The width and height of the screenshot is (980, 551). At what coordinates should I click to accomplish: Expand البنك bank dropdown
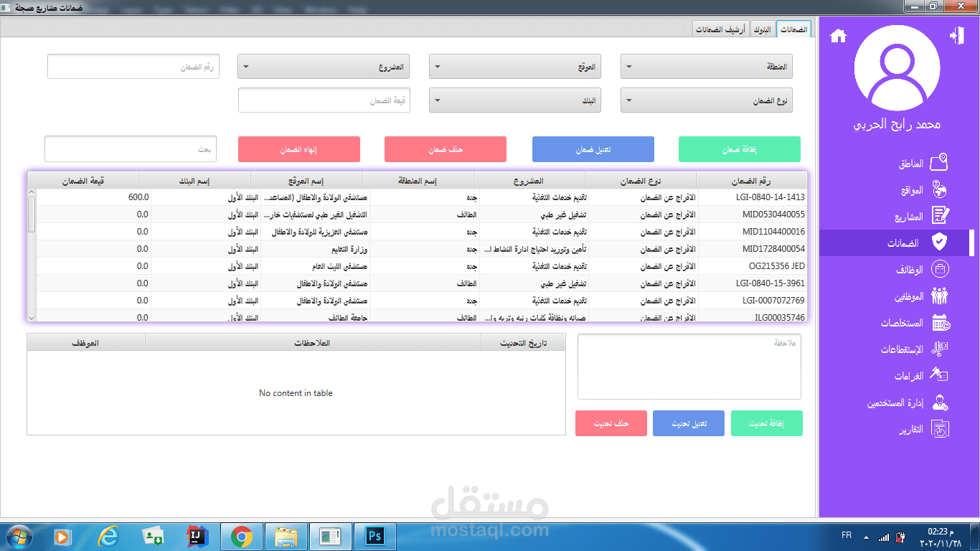pyautogui.click(x=515, y=100)
